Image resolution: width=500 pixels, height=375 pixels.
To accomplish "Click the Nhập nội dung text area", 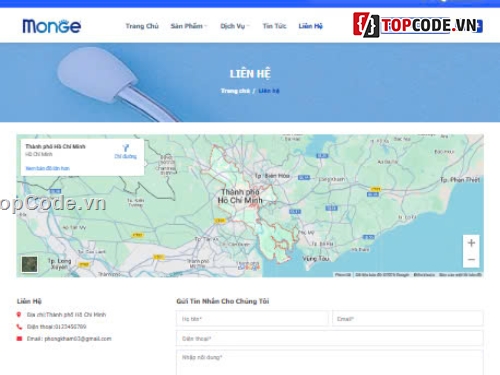I will 330,363.
